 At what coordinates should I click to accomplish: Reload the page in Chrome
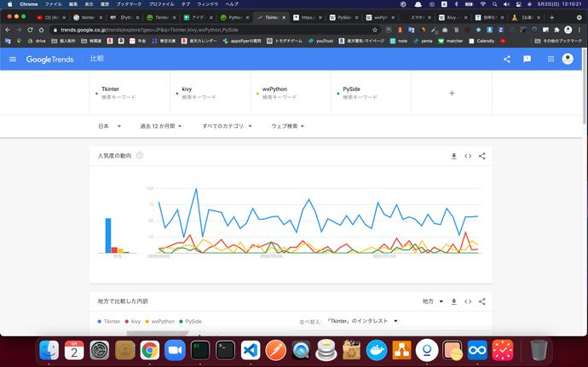30,30
